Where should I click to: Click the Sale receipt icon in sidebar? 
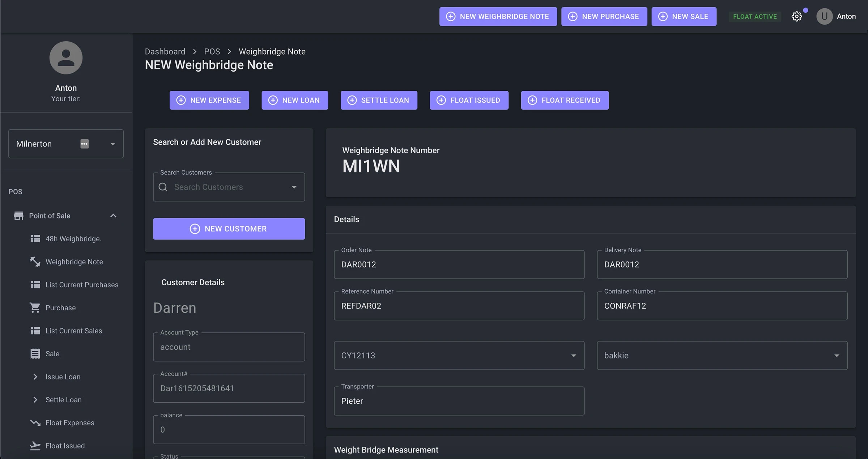(35, 354)
